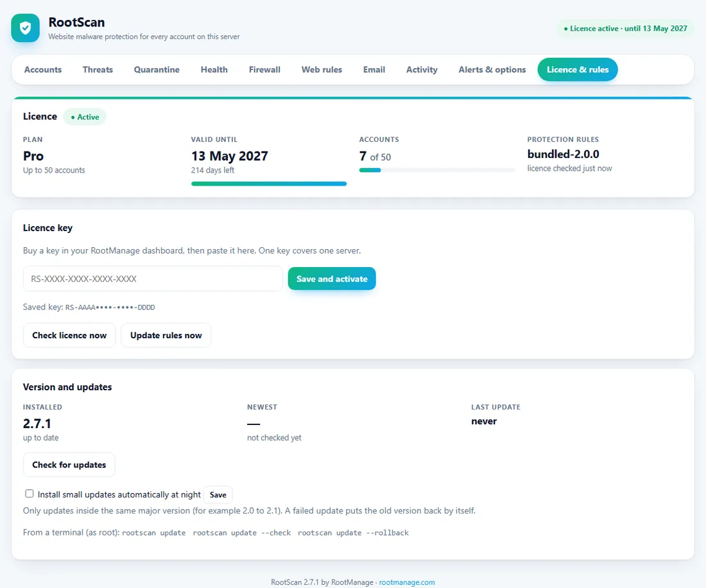
Task: Click the 'Version and updates' heading
Action: 67,387
